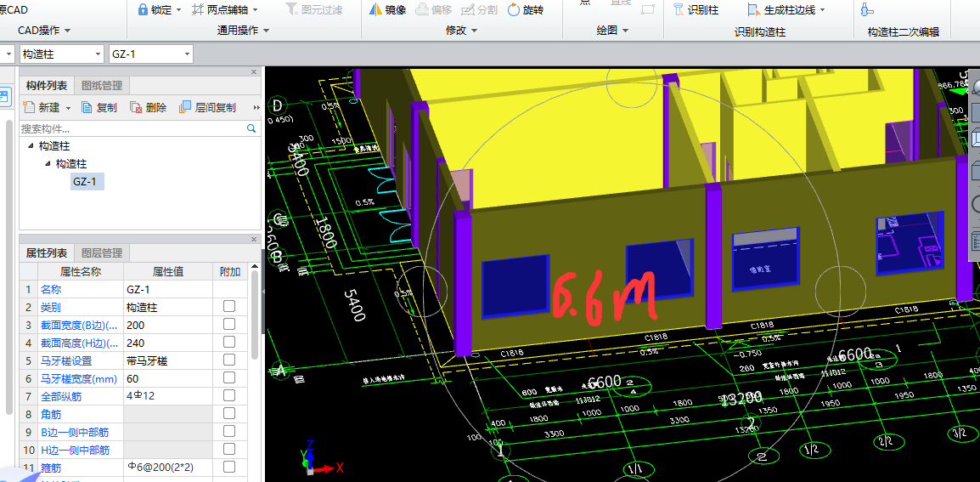Click the 截面高度 value cell 240
The image size is (980, 482).
[168, 343]
